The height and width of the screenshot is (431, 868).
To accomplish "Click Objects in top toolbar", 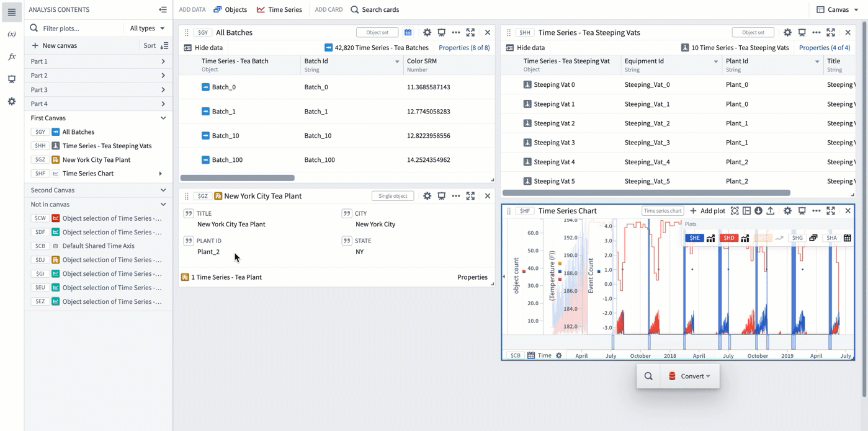I will pyautogui.click(x=230, y=9).
